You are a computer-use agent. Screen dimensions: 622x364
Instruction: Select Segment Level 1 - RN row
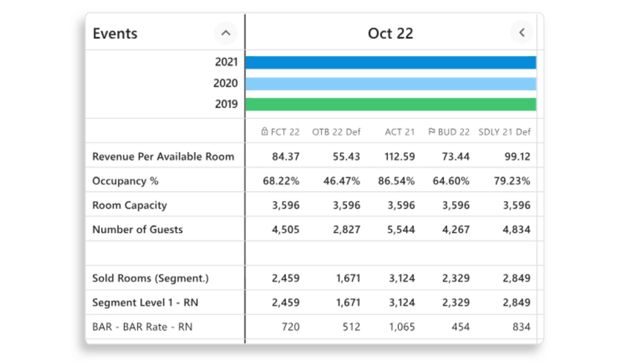[x=315, y=303]
